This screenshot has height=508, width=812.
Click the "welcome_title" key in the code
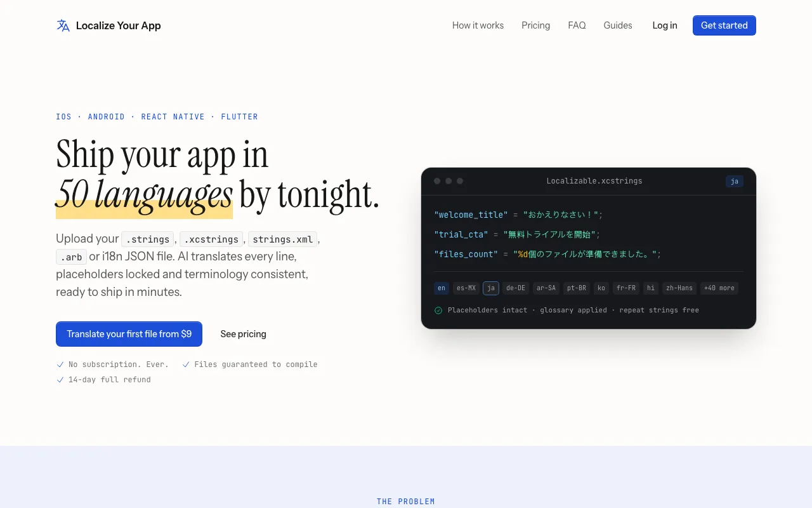point(471,215)
